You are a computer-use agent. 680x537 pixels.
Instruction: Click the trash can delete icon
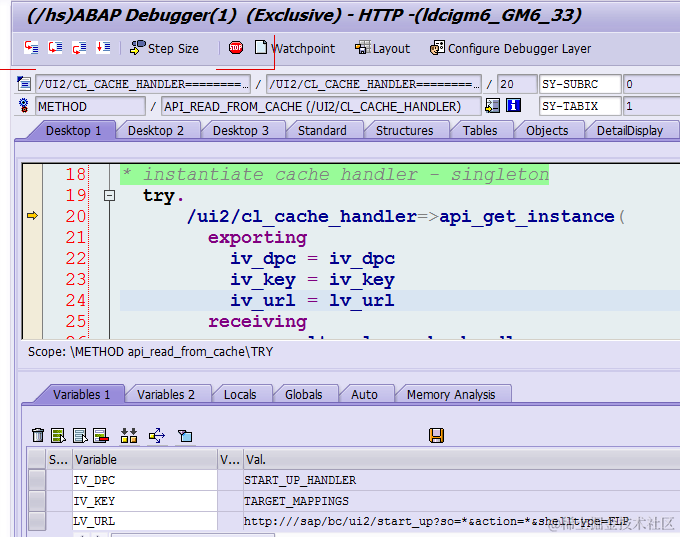pos(38,435)
